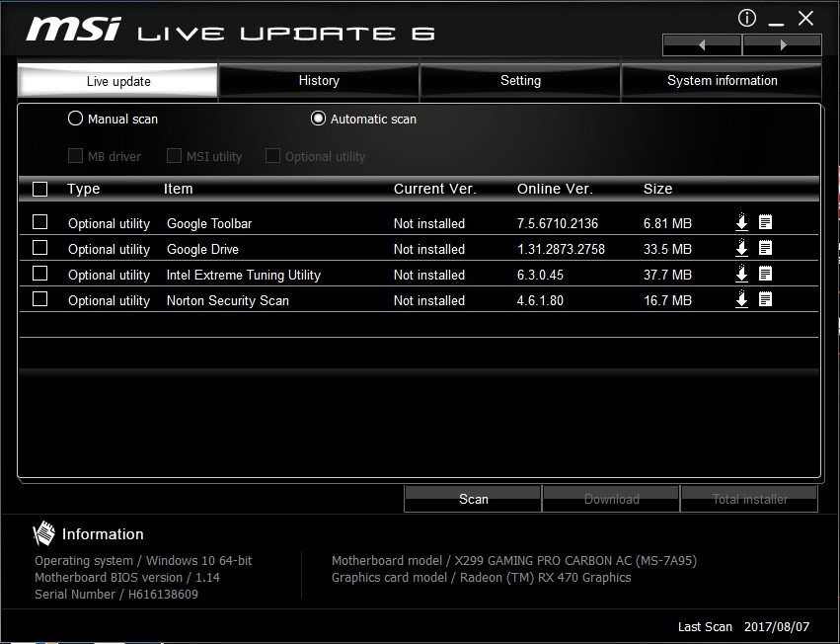Viewport: 840px width, 644px height.
Task: Click the Online Ver. column header
Action: tap(555, 189)
